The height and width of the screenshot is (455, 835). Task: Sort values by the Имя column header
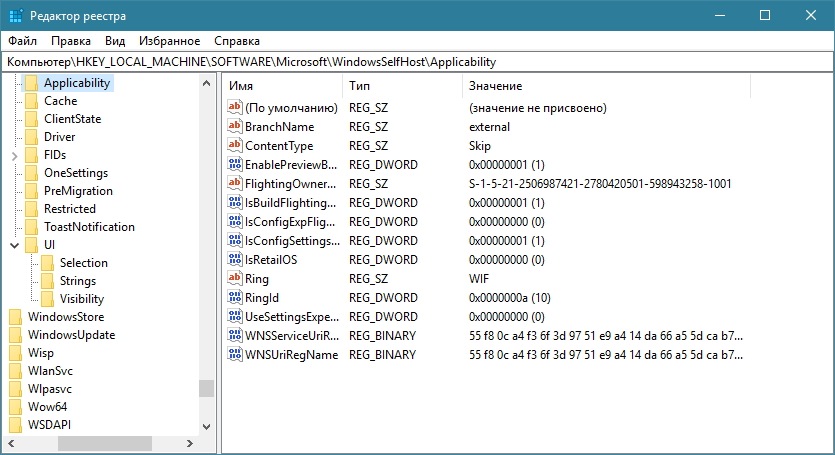282,86
